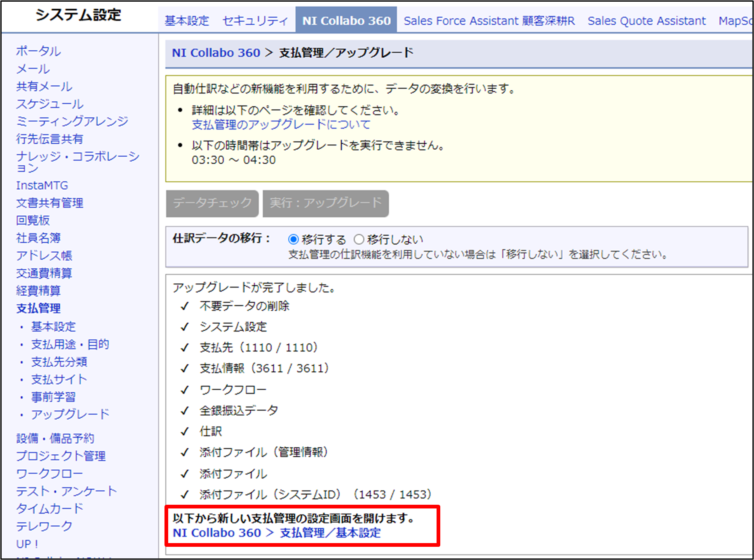Open ミーティングアレンジ in the sidebar

(72, 121)
